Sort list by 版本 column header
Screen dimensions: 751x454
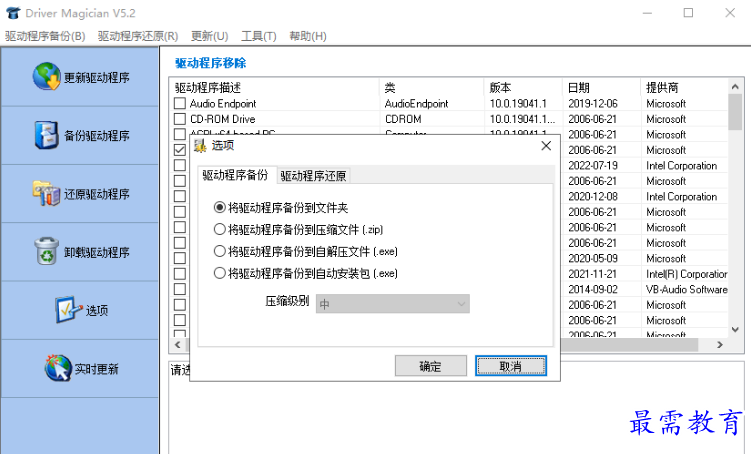pyautogui.click(x=523, y=88)
